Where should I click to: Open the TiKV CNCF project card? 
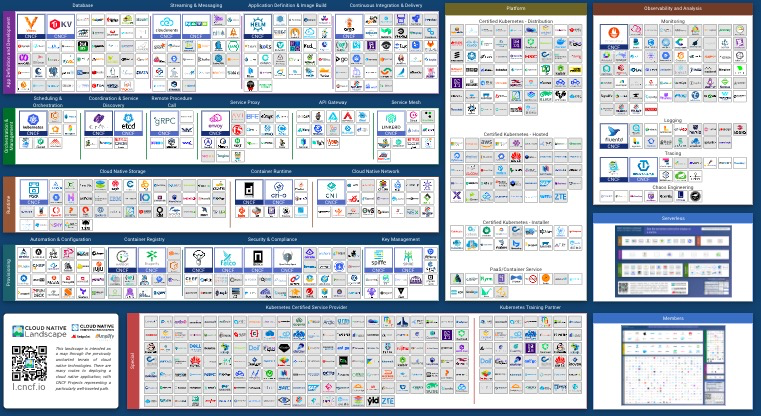[61, 26]
